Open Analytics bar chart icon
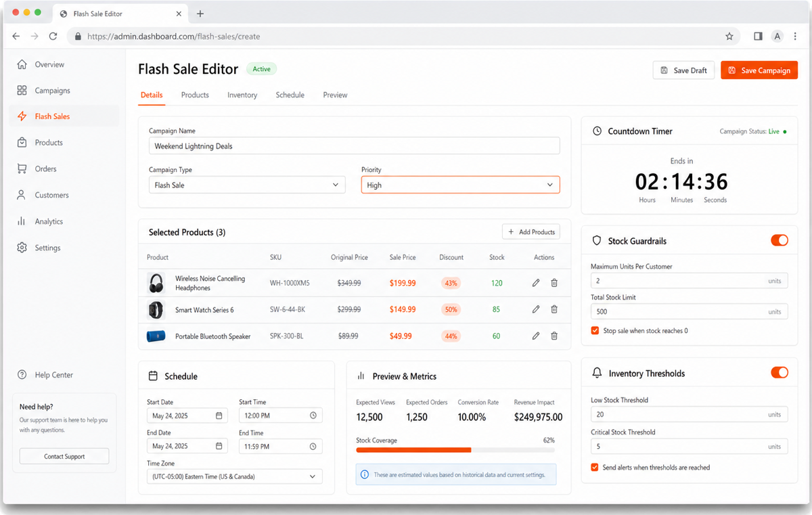This screenshot has height=515, width=812. point(22,221)
